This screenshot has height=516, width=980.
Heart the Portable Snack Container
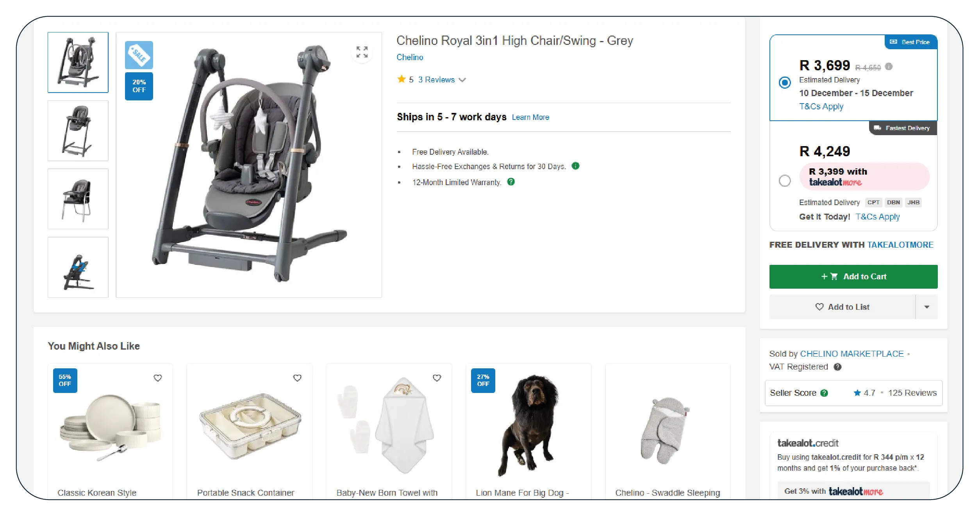(297, 378)
